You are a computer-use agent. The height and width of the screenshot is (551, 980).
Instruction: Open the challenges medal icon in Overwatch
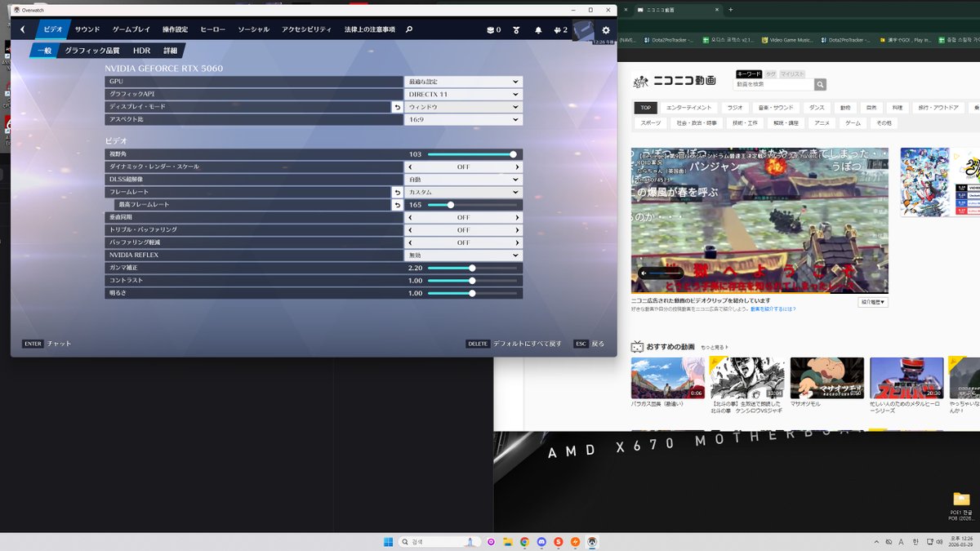point(516,30)
